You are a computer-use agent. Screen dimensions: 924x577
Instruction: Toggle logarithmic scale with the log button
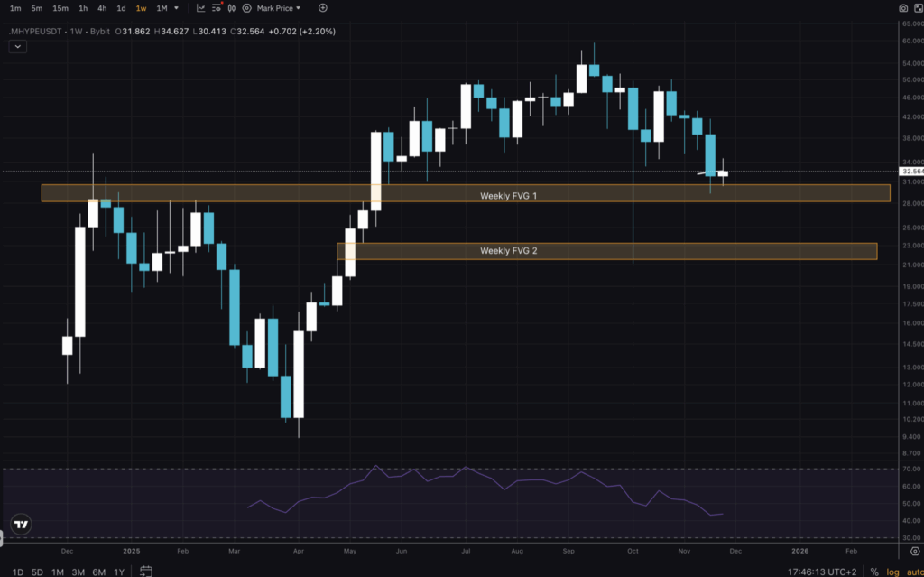pyautogui.click(x=894, y=571)
